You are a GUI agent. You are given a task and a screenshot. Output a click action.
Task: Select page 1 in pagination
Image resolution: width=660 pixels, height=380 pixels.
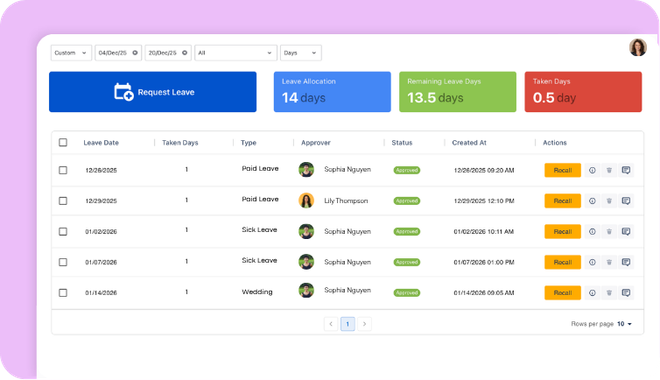(x=348, y=324)
